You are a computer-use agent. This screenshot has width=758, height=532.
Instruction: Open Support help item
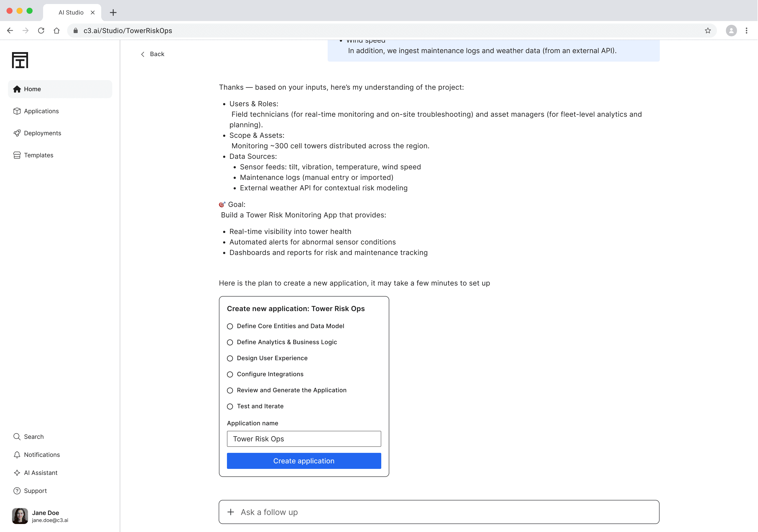(35, 491)
